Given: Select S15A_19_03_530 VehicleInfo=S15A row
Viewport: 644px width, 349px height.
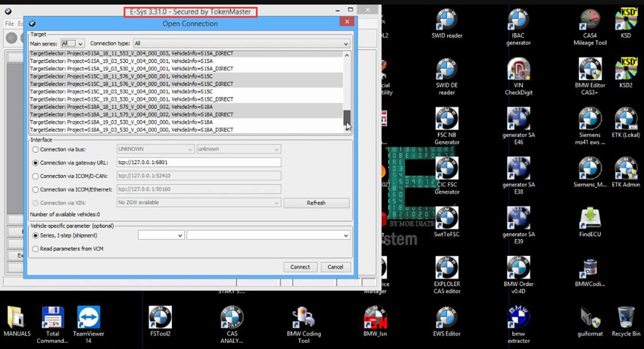Looking at the screenshot, I should point(186,61).
